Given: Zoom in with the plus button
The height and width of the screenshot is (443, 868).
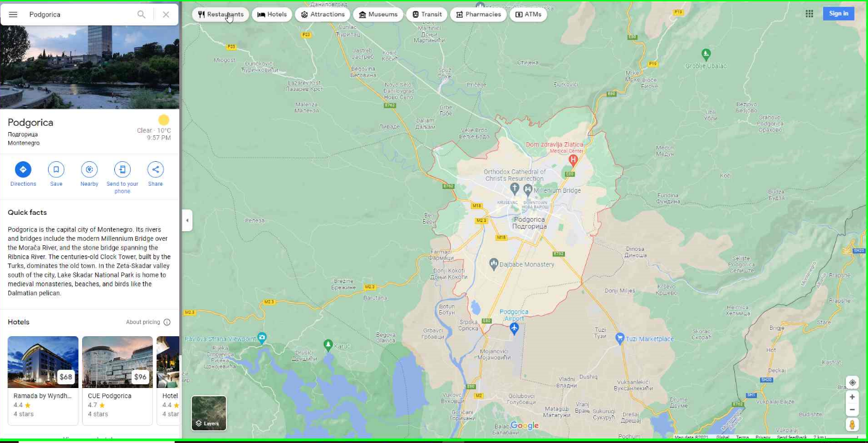Looking at the screenshot, I should (x=852, y=397).
